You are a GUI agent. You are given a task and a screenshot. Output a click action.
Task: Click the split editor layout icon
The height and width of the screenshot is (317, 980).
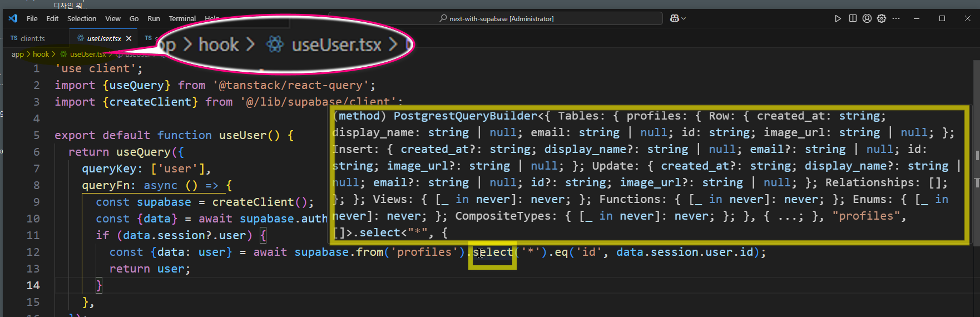853,18
